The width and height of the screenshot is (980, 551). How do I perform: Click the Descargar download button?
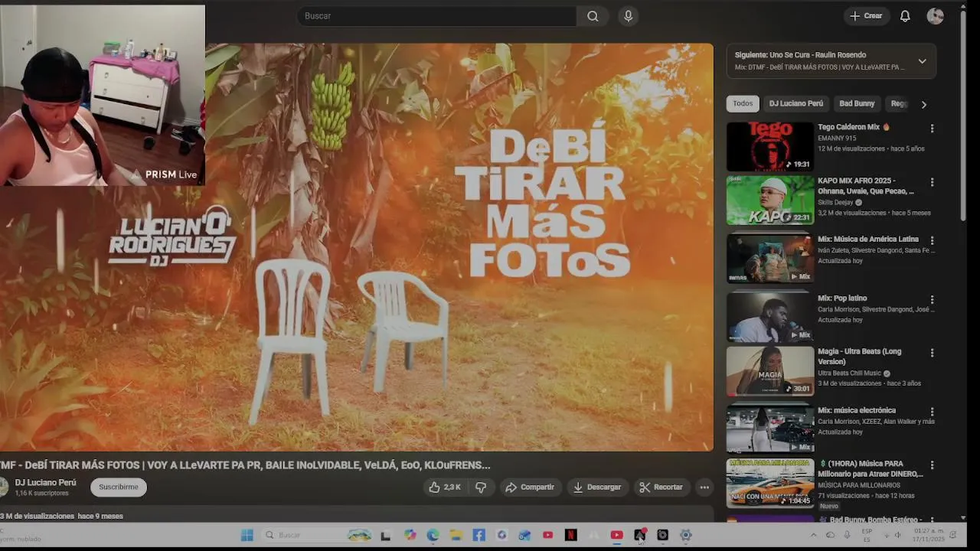597,487
